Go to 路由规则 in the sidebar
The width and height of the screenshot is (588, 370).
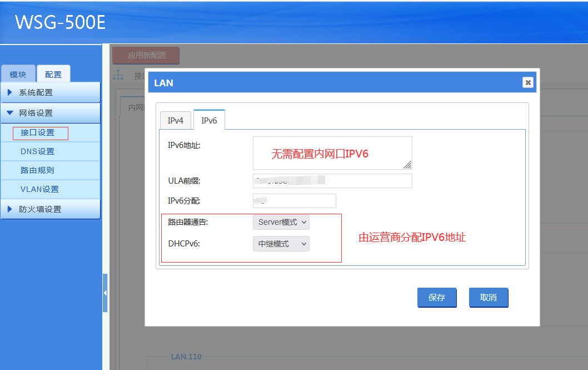coord(38,170)
